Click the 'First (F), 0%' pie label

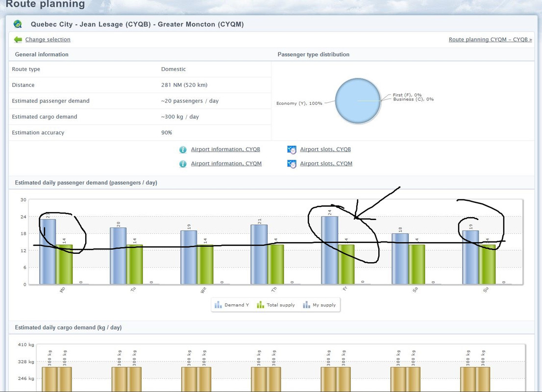click(407, 95)
